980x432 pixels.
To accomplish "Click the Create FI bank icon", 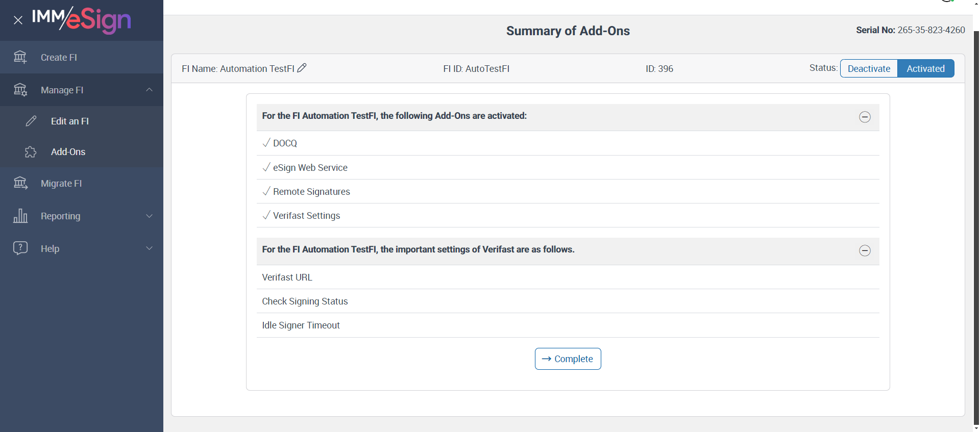I will coord(20,57).
